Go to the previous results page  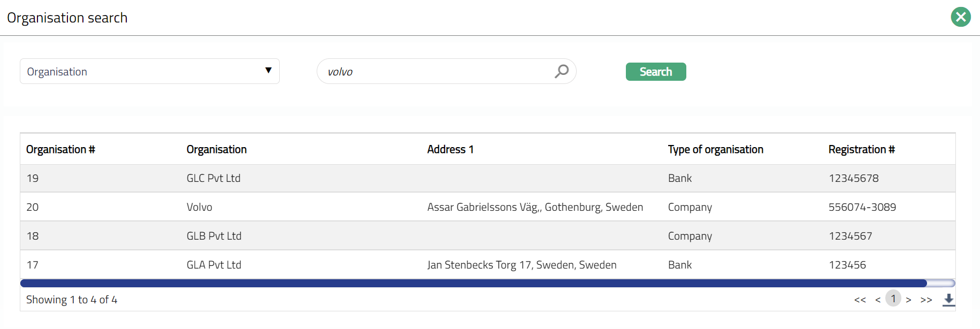point(878,300)
